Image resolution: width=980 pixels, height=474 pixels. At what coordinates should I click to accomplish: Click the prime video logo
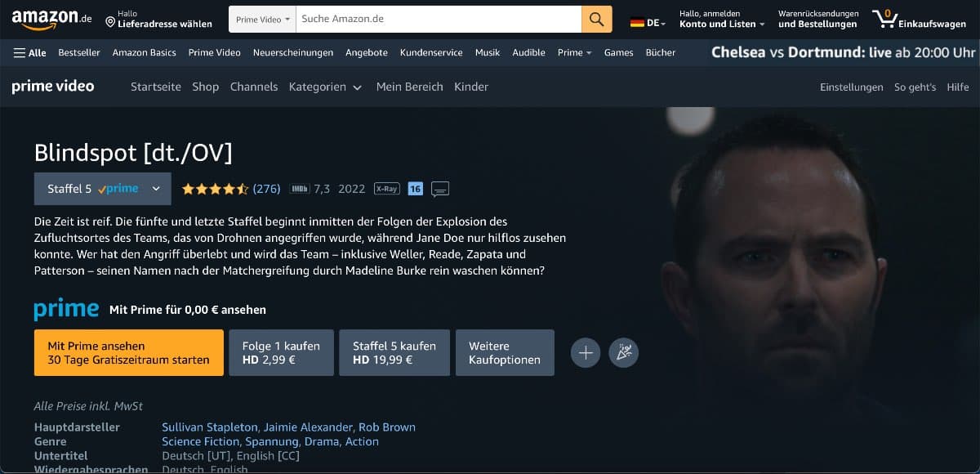coord(53,87)
